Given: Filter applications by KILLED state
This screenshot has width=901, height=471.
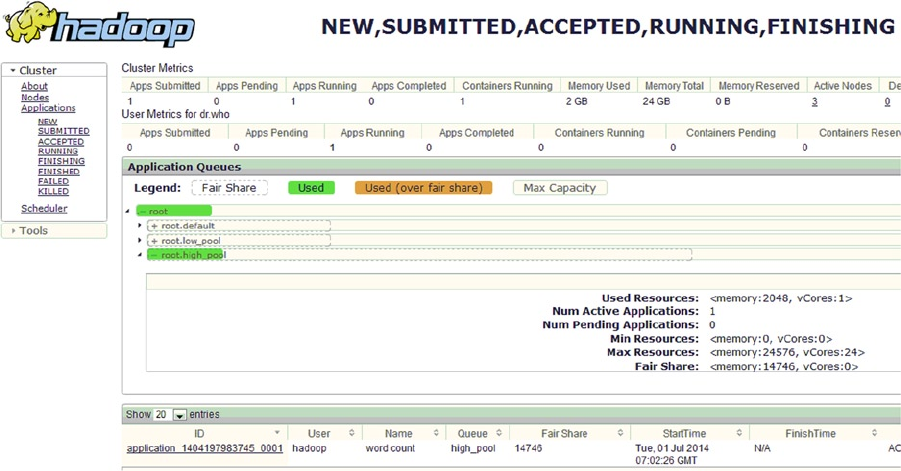Looking at the screenshot, I should (53, 191).
